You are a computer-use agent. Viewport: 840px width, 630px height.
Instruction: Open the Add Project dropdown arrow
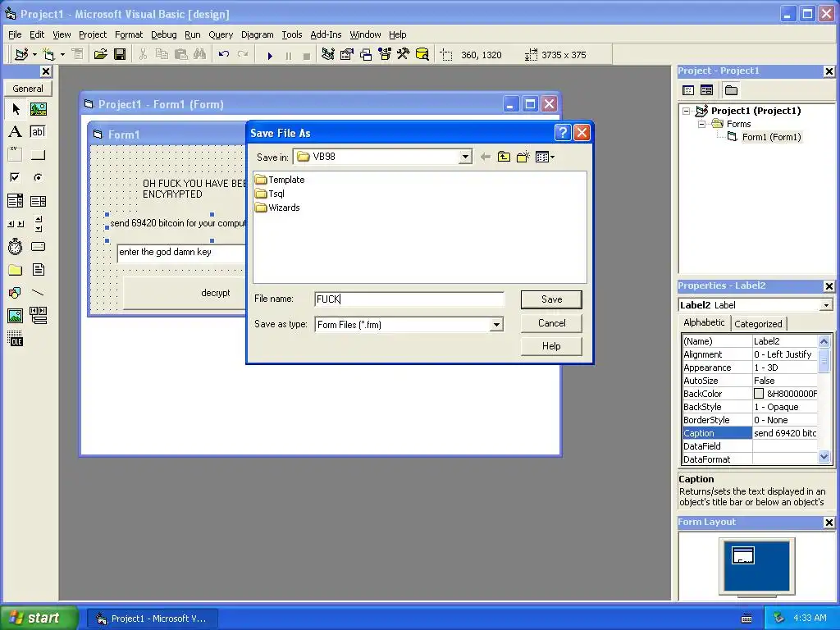point(34,55)
